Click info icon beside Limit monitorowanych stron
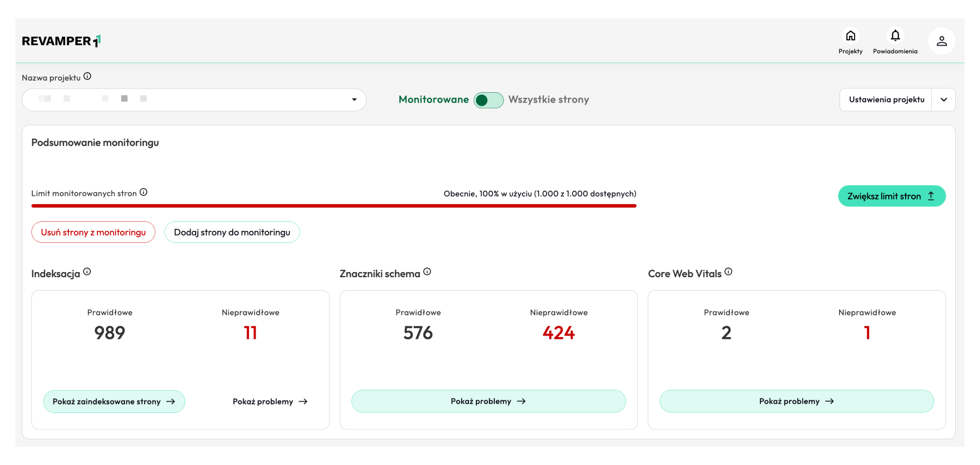Screen dimensions: 980x465 144,192
